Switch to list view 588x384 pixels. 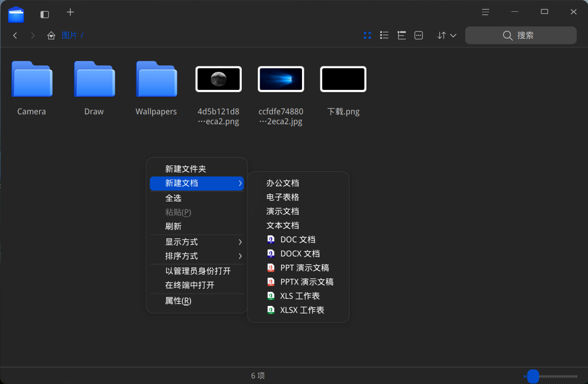click(384, 35)
